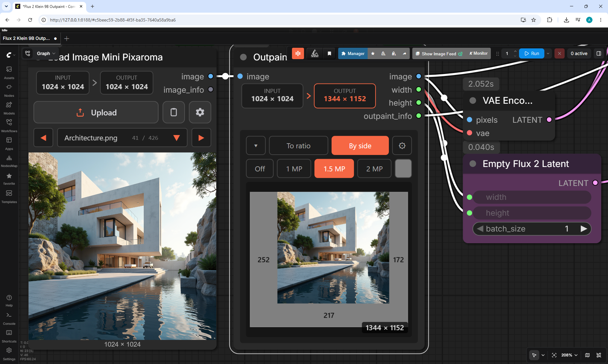Click the bookmark icon in top toolbar
Image resolution: width=608 pixels, height=364 pixels.
pos(329,53)
